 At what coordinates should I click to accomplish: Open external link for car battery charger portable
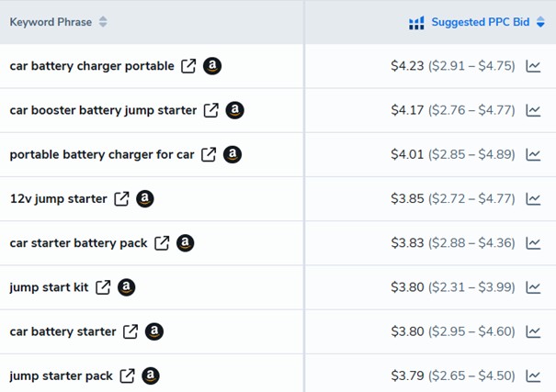[188, 66]
